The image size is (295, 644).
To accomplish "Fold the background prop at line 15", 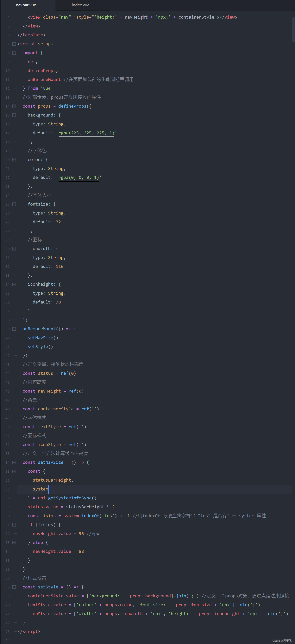I will tap(14, 115).
